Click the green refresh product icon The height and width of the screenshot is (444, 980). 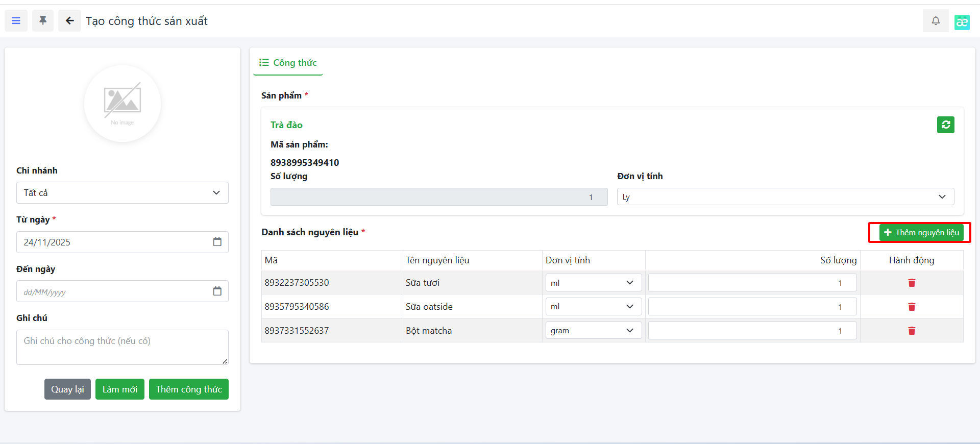pos(945,125)
